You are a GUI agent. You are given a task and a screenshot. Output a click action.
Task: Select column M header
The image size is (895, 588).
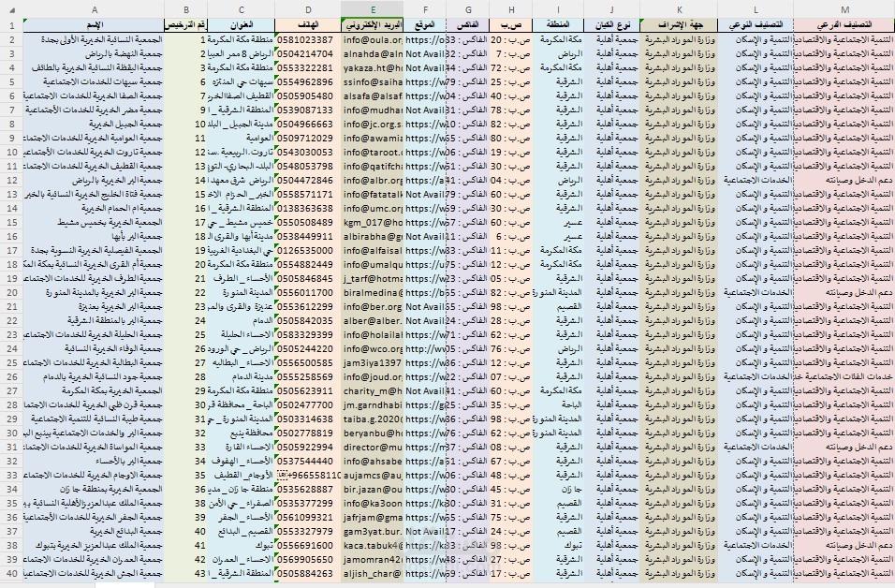(x=844, y=9)
